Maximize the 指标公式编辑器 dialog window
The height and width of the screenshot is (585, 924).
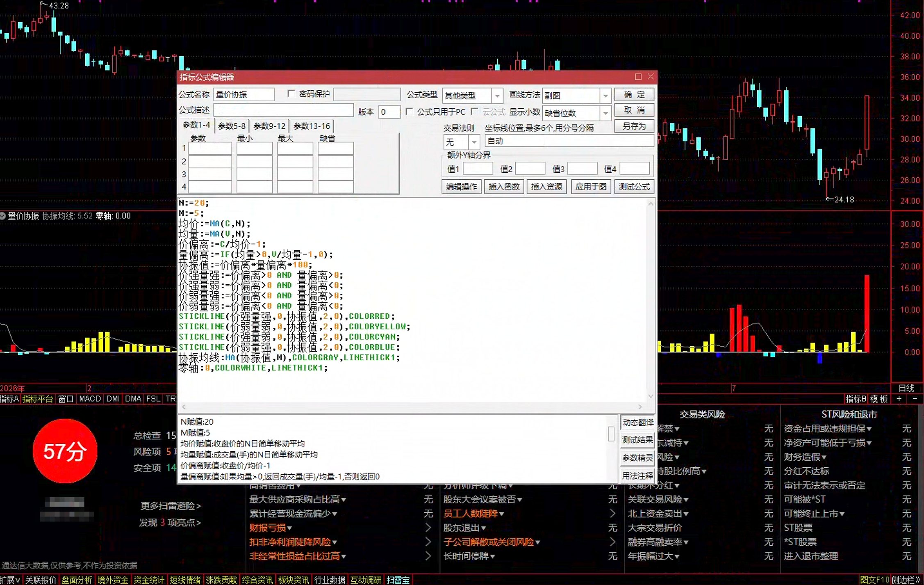pos(638,77)
